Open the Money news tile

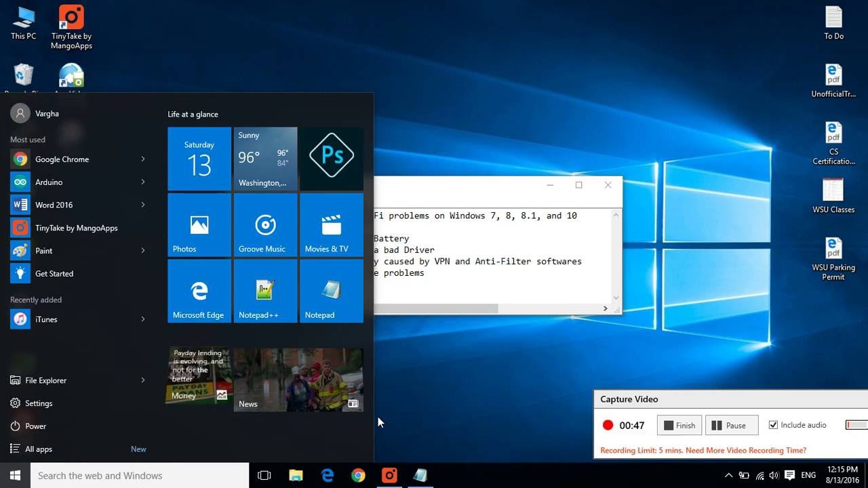(199, 375)
